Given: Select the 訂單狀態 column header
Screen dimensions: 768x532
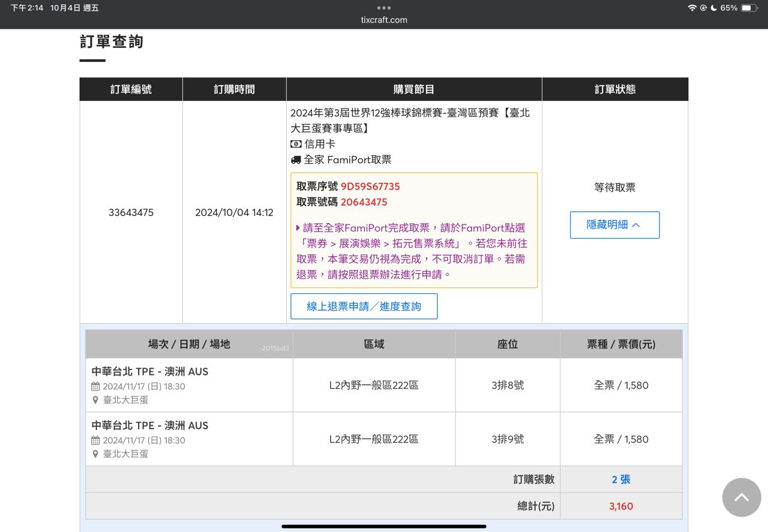Looking at the screenshot, I should tap(615, 89).
